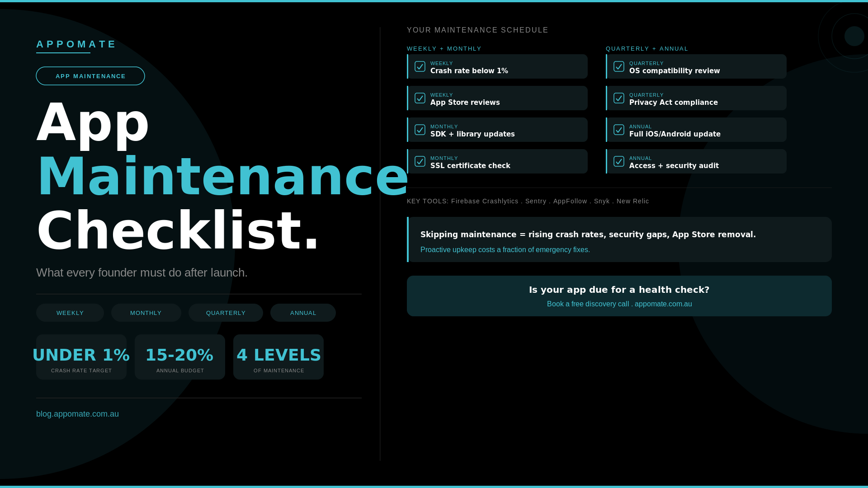This screenshot has height=488, width=868.
Task: Click the APPOMATE logo text
Action: coord(76,44)
